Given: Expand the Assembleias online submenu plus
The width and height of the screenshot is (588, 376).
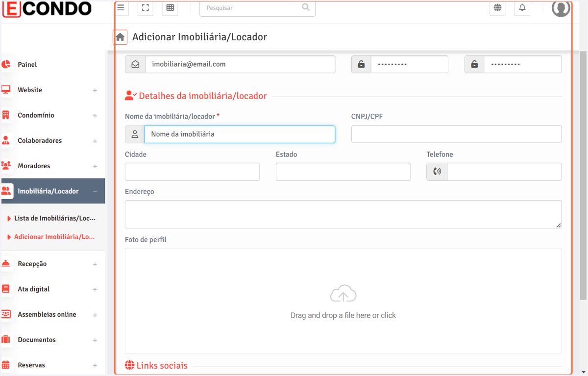Looking at the screenshot, I should point(95,315).
